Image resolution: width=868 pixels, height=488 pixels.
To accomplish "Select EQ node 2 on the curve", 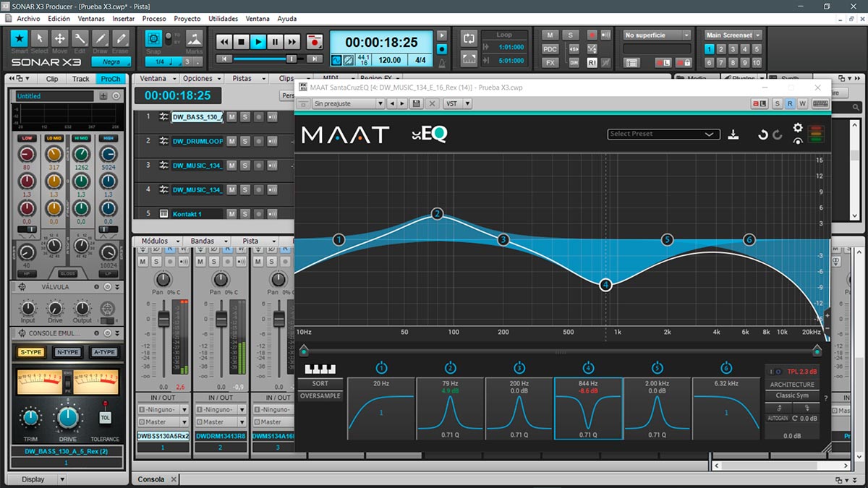I will pos(437,213).
